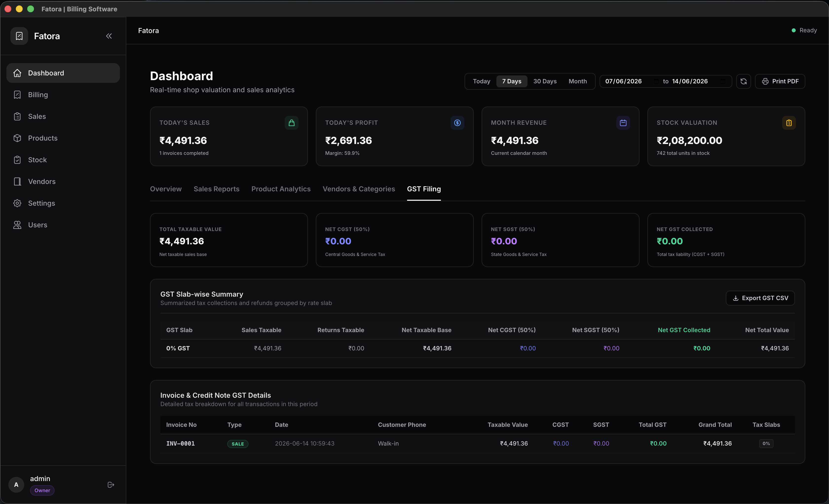Click the Print PDF button
The height and width of the screenshot is (504, 829).
pyautogui.click(x=780, y=81)
